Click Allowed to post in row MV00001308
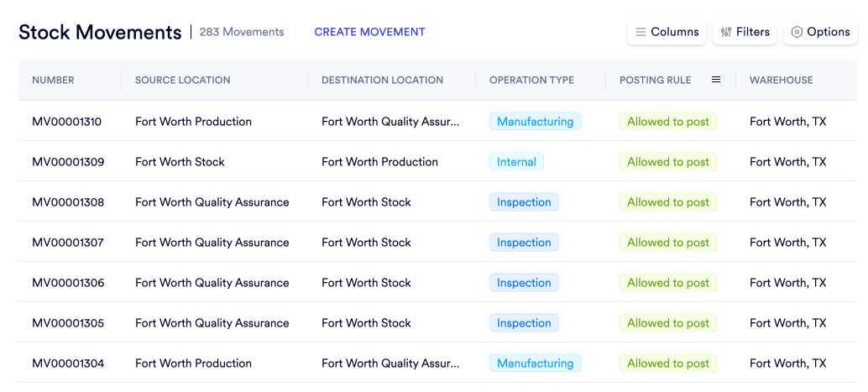Screen dimensions: 868x392 [668, 202]
